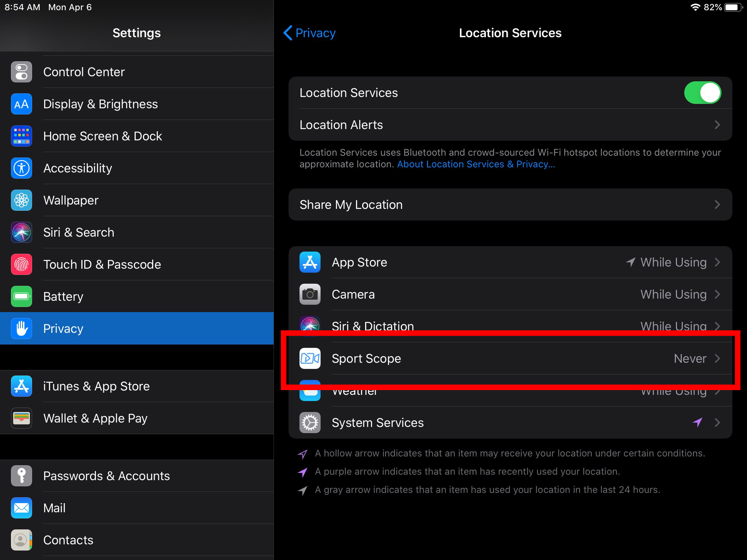
Task: Open Home Screen & Dock settings
Action: [x=137, y=136]
